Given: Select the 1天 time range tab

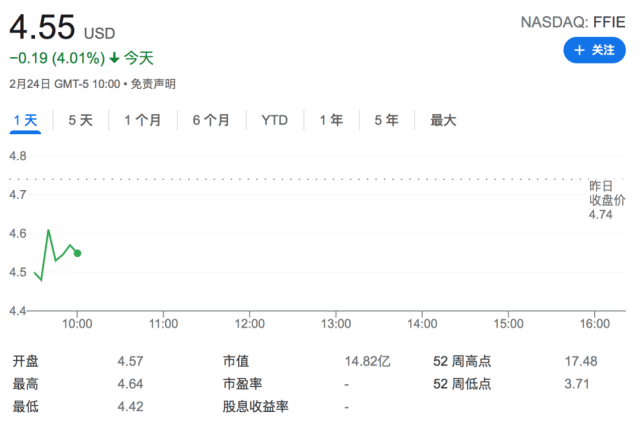Looking at the screenshot, I should point(25,120).
